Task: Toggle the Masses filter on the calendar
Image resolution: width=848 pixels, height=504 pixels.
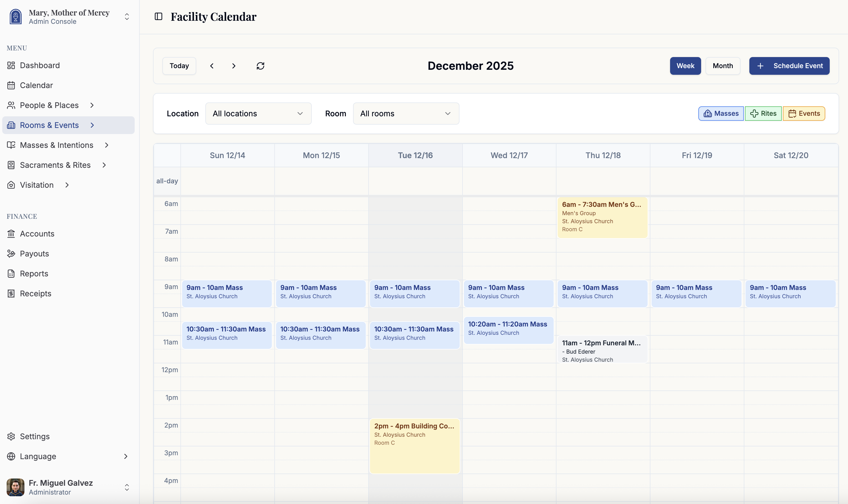Action: pyautogui.click(x=720, y=114)
